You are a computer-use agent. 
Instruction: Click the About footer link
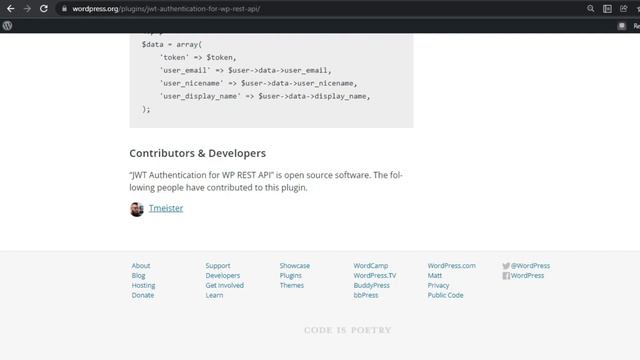[x=141, y=266]
